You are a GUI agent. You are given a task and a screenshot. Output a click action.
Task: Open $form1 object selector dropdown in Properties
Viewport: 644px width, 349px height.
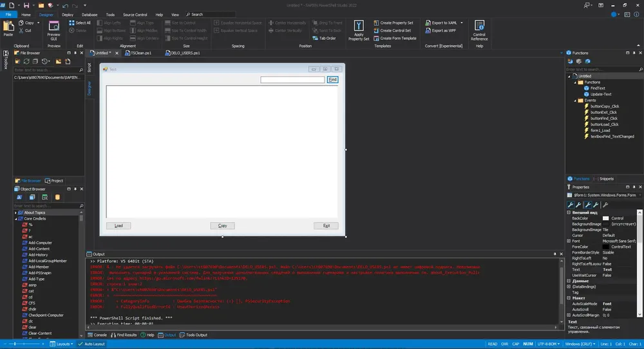[x=640, y=195]
